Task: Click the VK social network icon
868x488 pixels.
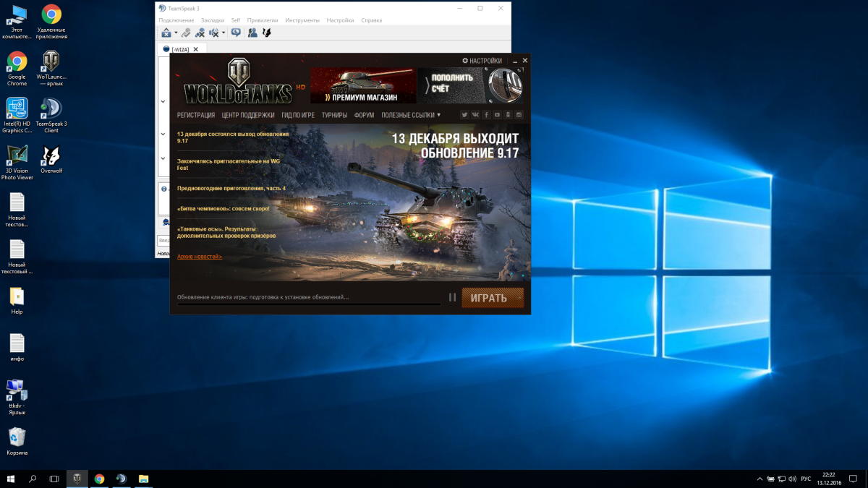Action: (475, 115)
